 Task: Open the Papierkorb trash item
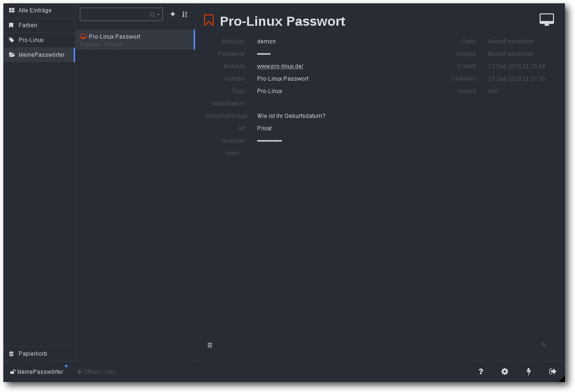coord(39,354)
